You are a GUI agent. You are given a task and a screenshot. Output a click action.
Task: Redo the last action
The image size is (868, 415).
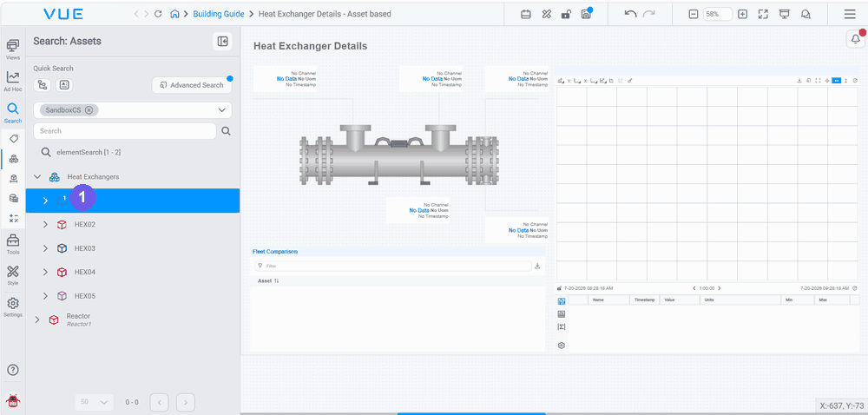coord(648,14)
